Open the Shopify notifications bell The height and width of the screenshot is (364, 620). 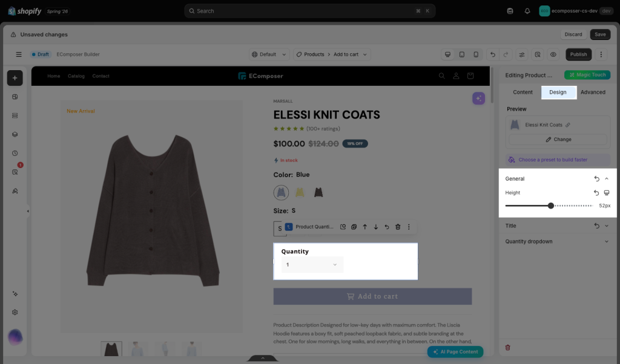pyautogui.click(x=527, y=11)
